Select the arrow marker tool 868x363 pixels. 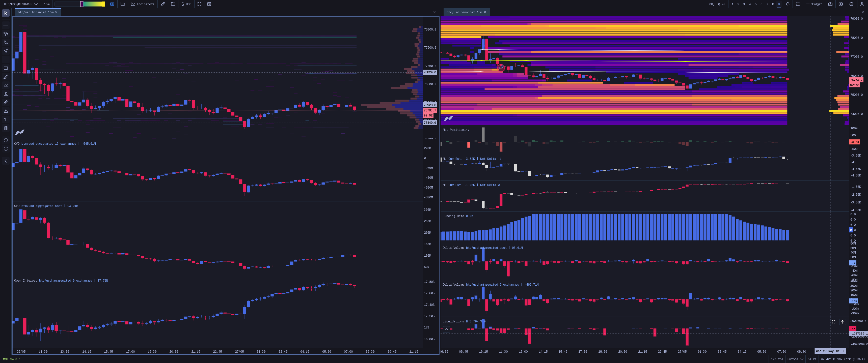6,51
